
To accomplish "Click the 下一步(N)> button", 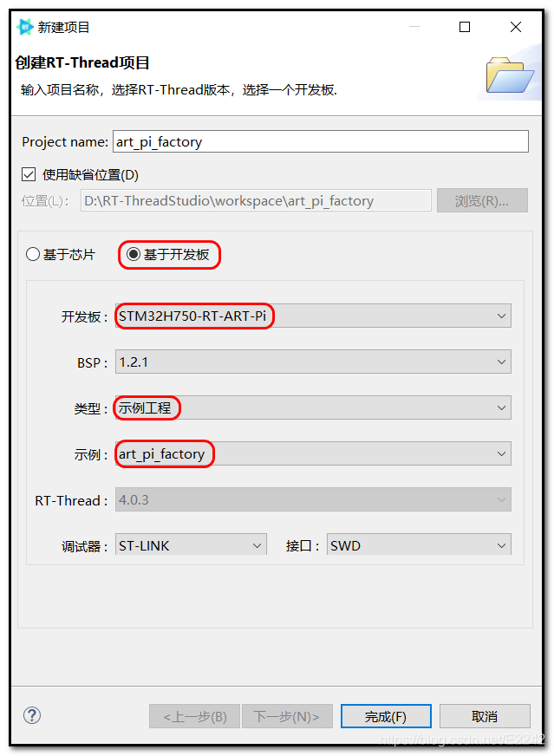I will 287,716.
